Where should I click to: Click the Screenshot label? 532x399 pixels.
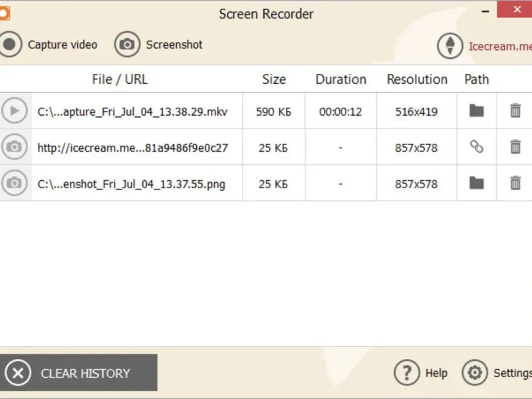tap(174, 45)
